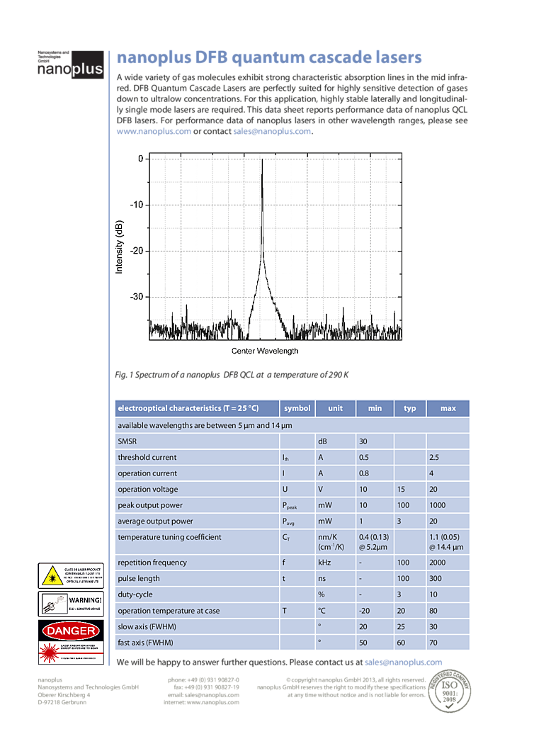
Task: Click sales@nanoplus.com link in the intro paragraph
Action: [x=272, y=131]
